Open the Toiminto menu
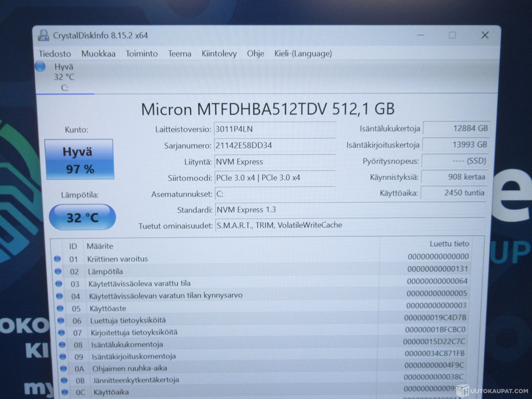532x399 pixels. tap(142, 54)
